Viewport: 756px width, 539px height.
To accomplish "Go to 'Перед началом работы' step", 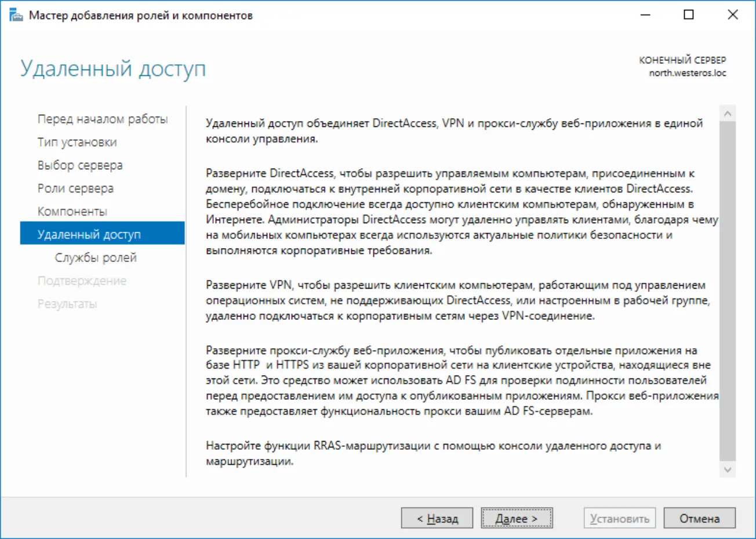I will pyautogui.click(x=103, y=119).
